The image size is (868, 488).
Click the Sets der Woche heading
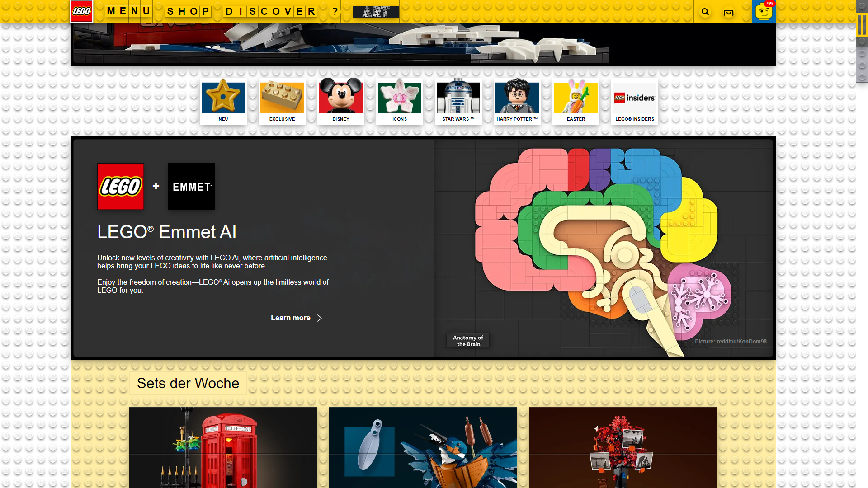(188, 383)
